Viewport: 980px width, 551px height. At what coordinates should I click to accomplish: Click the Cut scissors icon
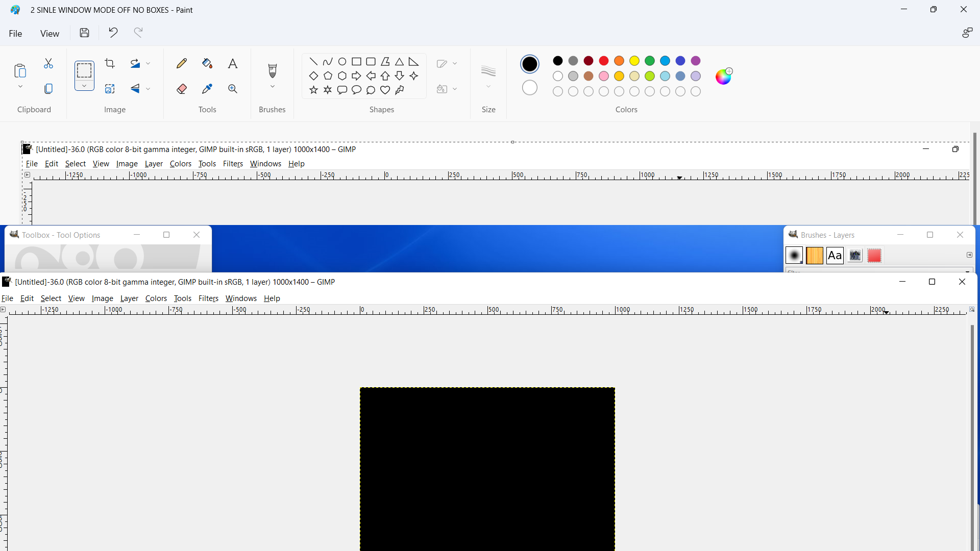point(48,63)
